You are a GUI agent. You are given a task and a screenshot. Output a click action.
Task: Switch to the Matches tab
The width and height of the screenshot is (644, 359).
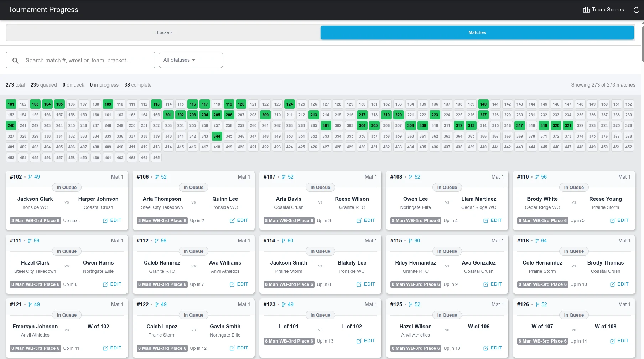(477, 32)
